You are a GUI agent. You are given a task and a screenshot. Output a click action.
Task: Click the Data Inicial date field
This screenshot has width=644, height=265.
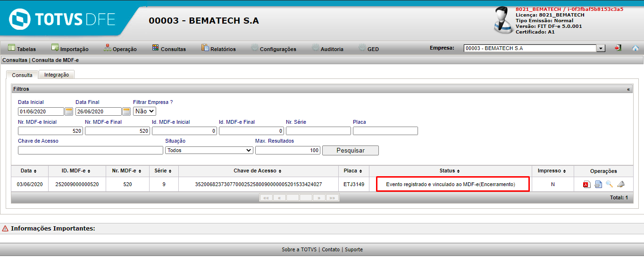[41, 111]
